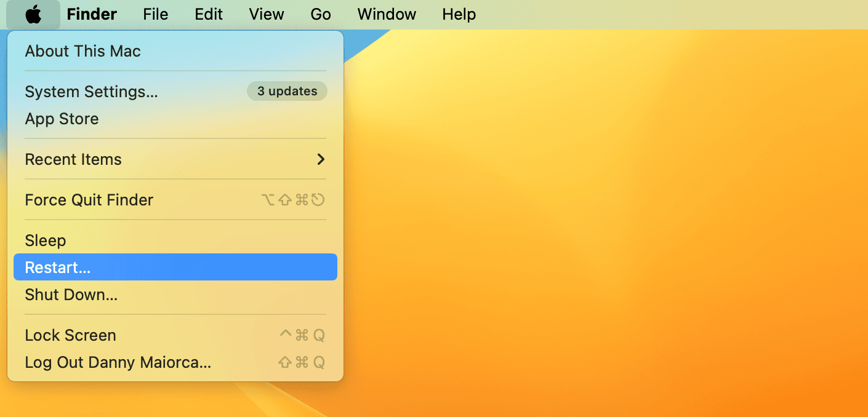
Task: Select About This Mac
Action: [x=82, y=51]
